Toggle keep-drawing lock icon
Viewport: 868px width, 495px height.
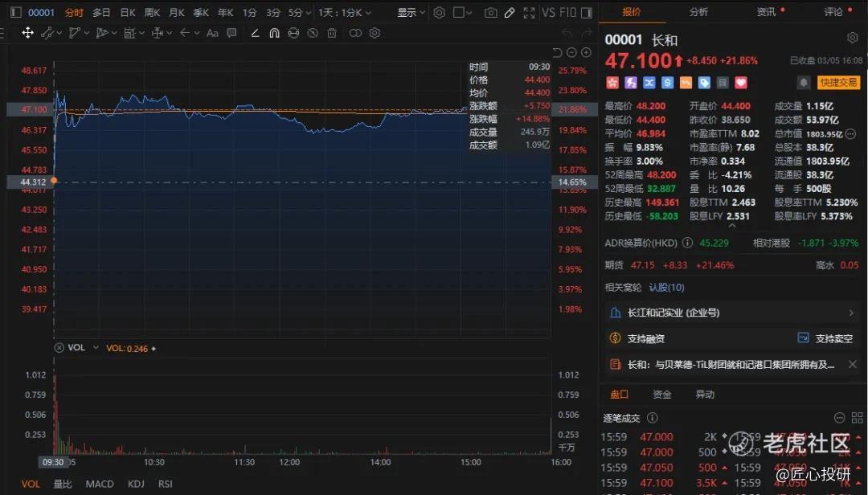tap(293, 33)
